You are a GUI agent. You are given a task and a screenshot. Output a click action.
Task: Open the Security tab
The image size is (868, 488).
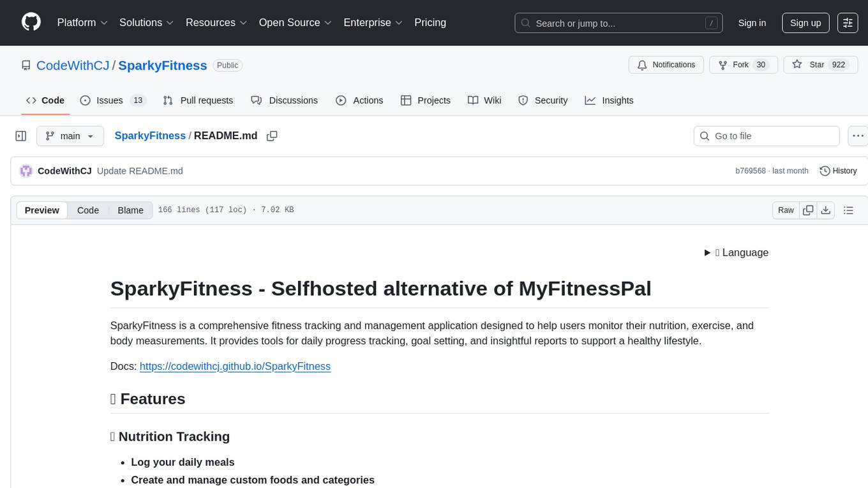coord(542,100)
